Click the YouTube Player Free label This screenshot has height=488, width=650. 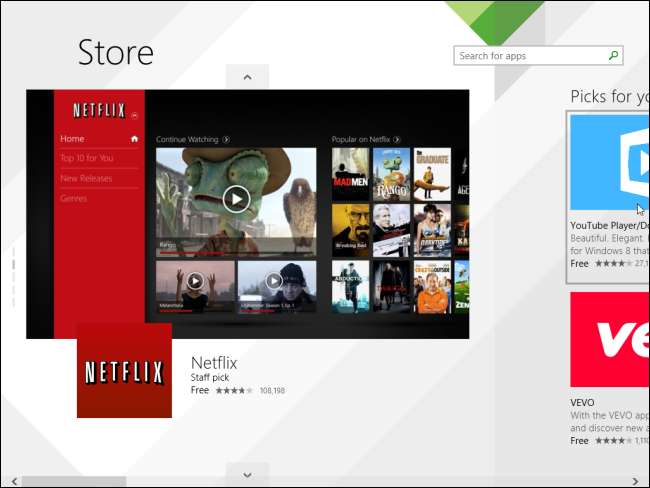tap(580, 264)
